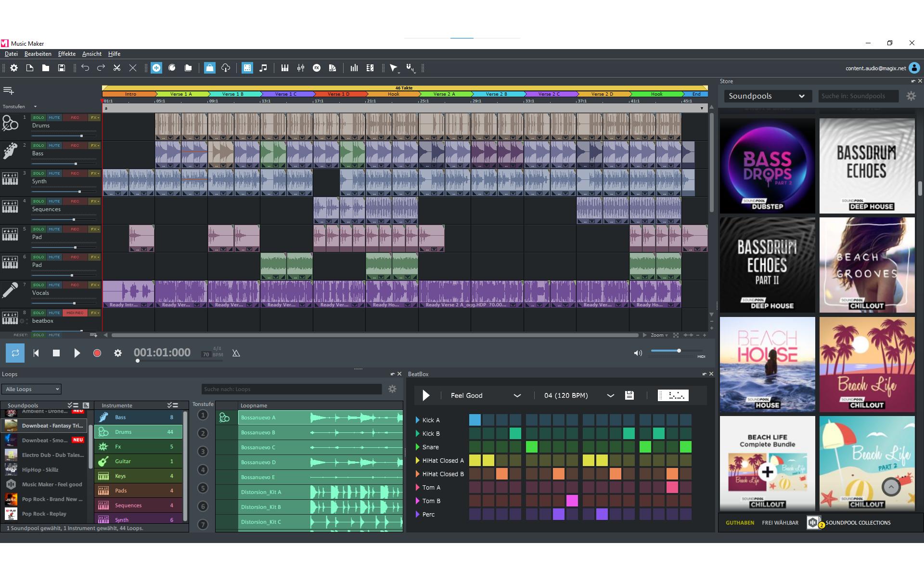
Task: Open program settings gear in top toolbar
Action: 14,68
